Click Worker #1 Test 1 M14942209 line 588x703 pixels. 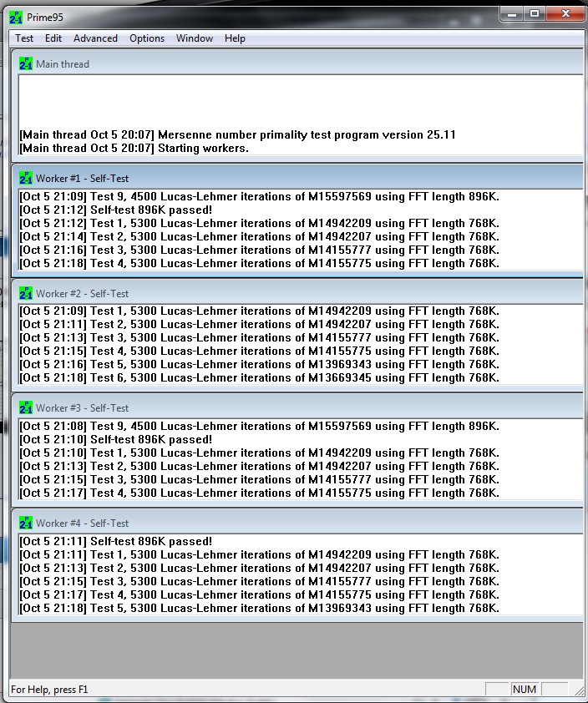(x=259, y=223)
